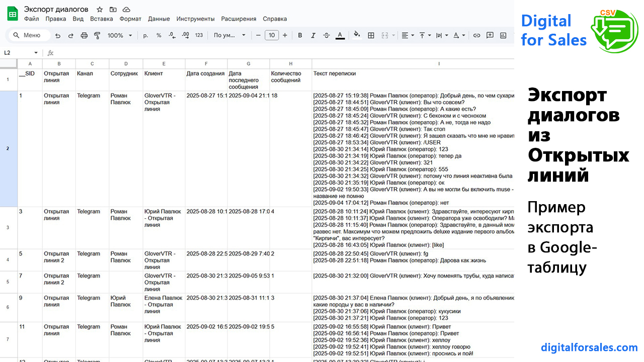Click the Undo arrow in toolbar
This screenshot has width=644, height=362.
[58, 36]
